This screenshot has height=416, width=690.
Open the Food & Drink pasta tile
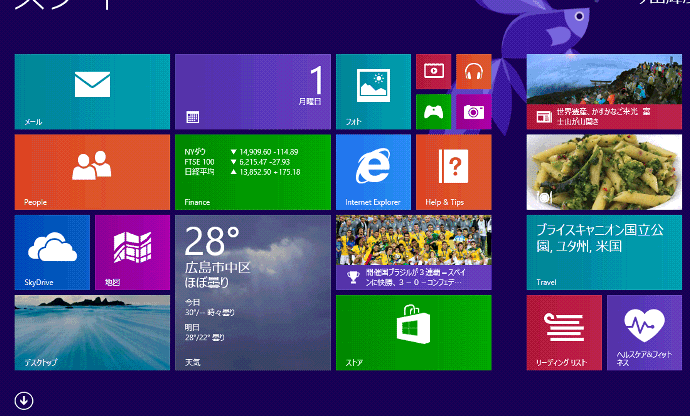point(604,172)
